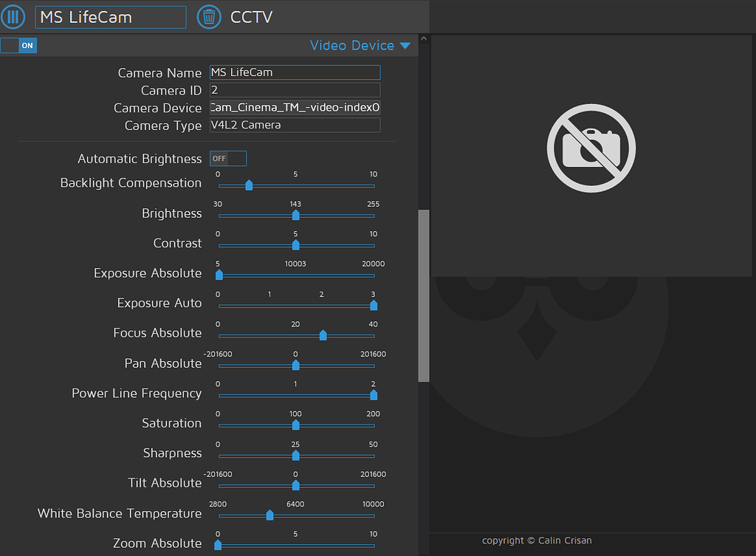Click the disabled camera placeholder icon
The image size is (756, 556).
tap(591, 148)
